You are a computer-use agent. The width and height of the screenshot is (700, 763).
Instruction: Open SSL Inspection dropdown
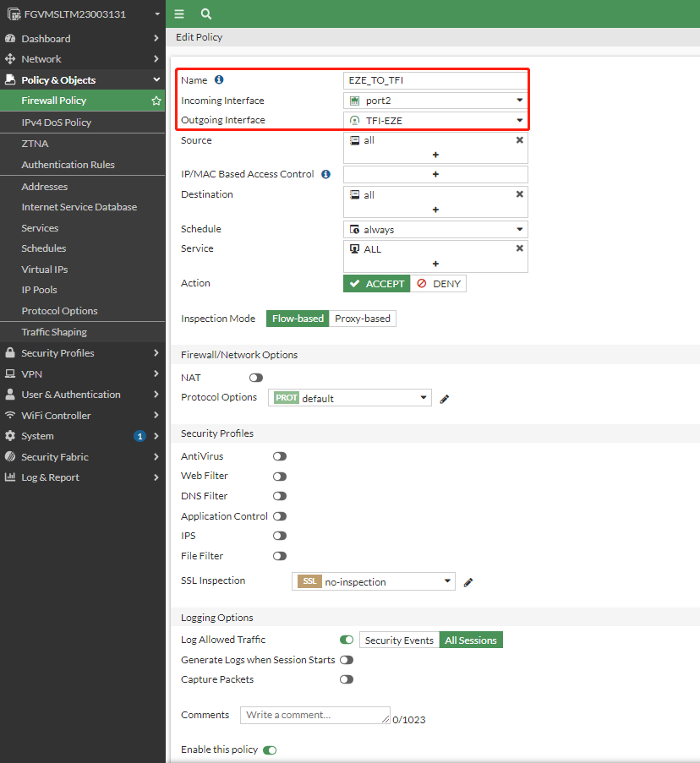pyautogui.click(x=374, y=582)
